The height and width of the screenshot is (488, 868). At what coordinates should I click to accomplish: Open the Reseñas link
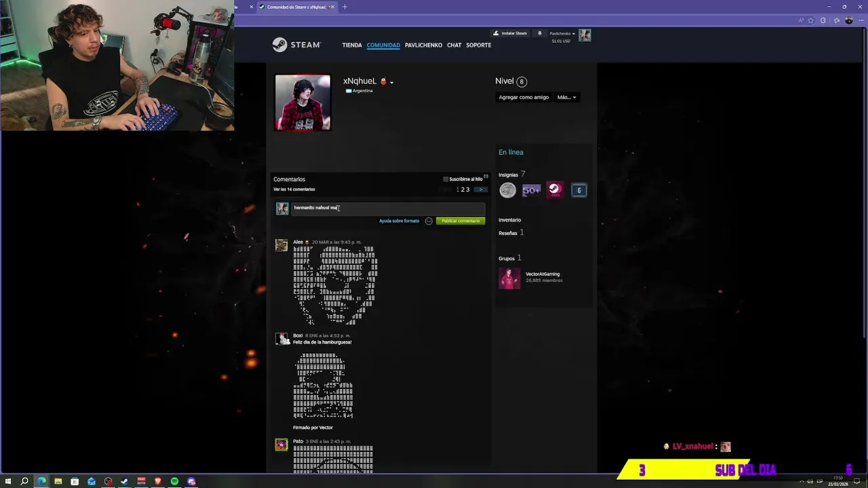pyautogui.click(x=508, y=233)
